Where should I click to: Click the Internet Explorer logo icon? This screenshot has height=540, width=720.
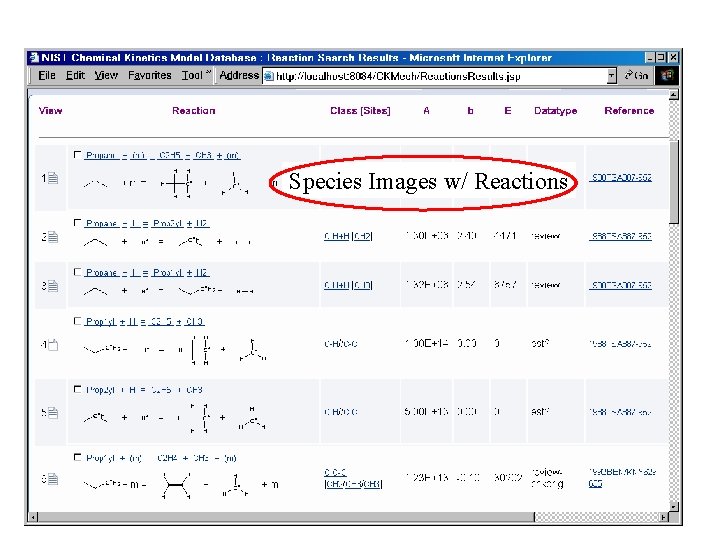(x=666, y=75)
